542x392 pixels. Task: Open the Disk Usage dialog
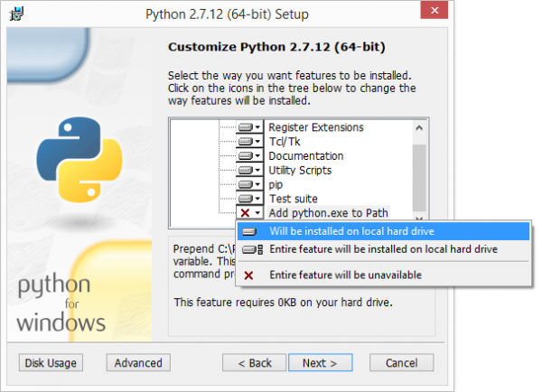pyautogui.click(x=51, y=363)
